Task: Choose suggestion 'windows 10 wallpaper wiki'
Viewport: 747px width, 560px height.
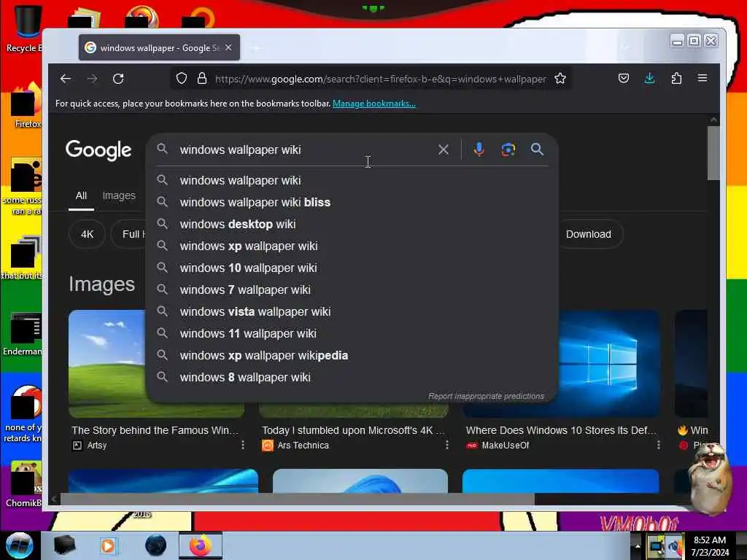Action: pos(352,268)
